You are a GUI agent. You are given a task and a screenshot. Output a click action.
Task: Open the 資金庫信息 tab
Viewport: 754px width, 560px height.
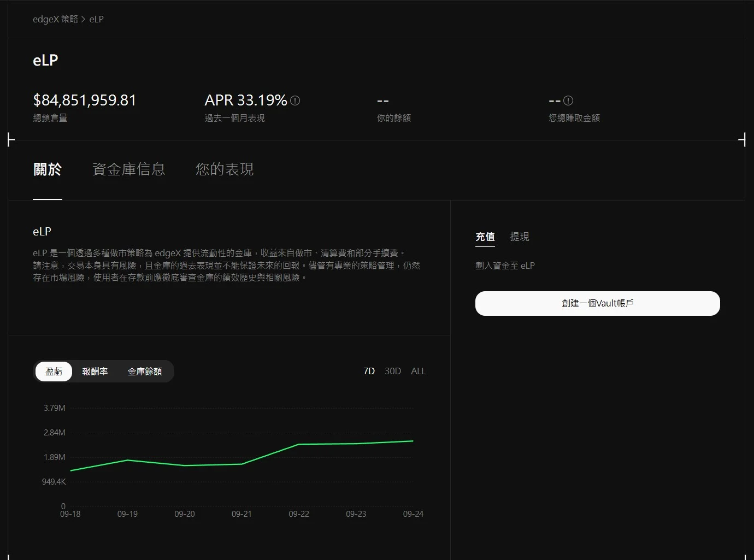point(129,169)
